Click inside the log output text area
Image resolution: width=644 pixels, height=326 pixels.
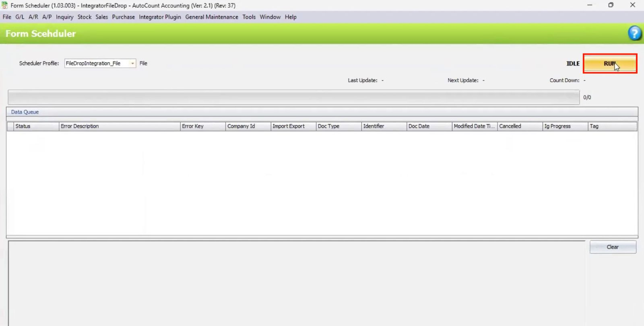[x=297, y=282]
